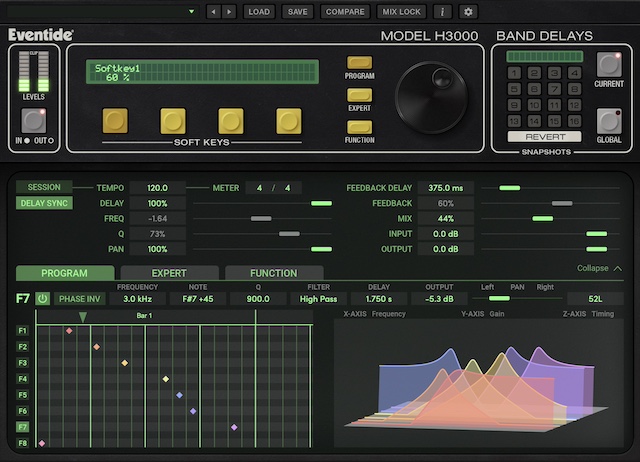
Task: Toggle the DELAY SYNC mode
Action: (44, 203)
